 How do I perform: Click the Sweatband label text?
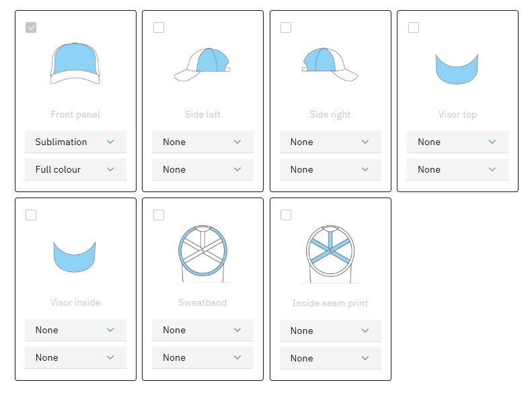point(202,302)
